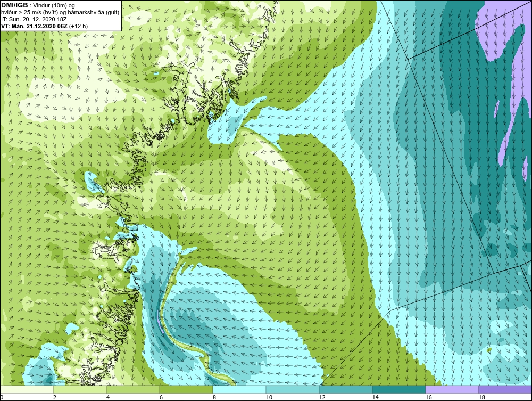Click the legend scale label 8

click(x=214, y=397)
